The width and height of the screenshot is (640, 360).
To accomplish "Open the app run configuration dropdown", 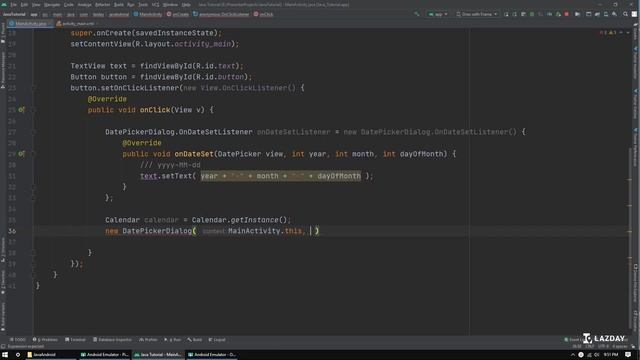I will (x=438, y=14).
